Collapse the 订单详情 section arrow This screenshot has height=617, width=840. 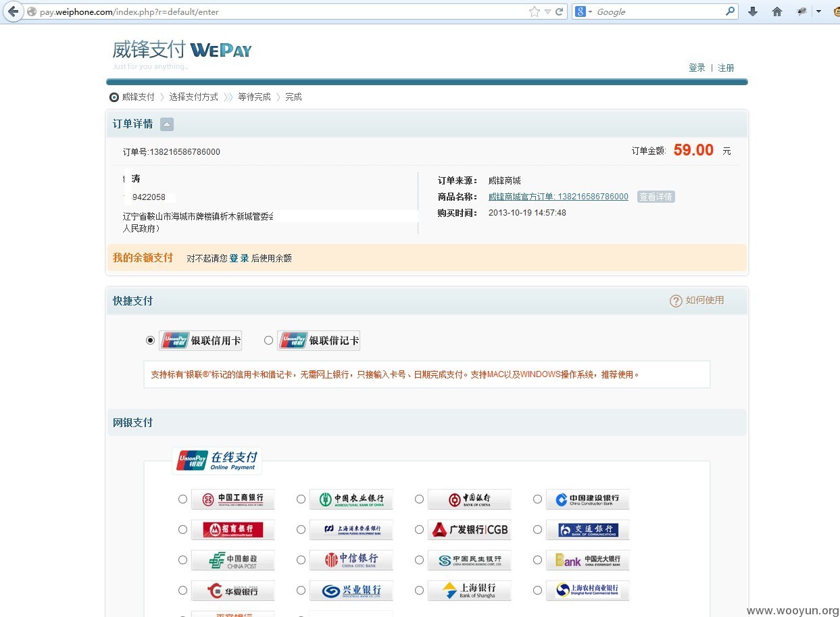pyautogui.click(x=167, y=124)
